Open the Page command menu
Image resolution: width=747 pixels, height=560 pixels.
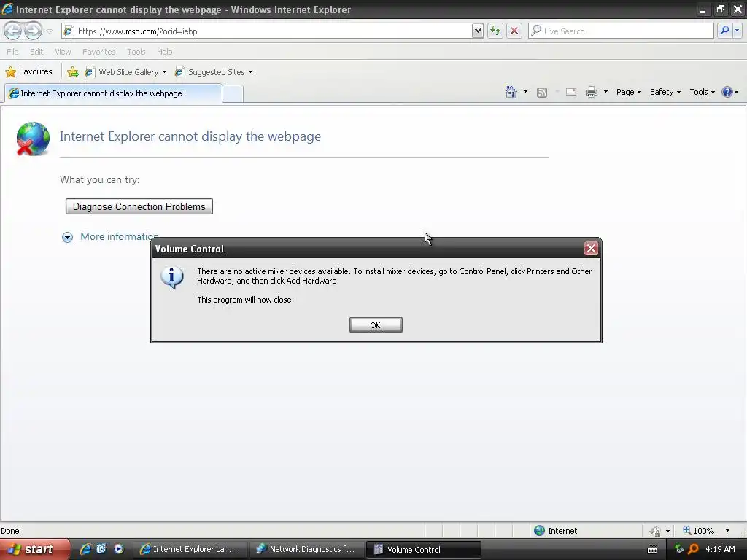click(628, 92)
